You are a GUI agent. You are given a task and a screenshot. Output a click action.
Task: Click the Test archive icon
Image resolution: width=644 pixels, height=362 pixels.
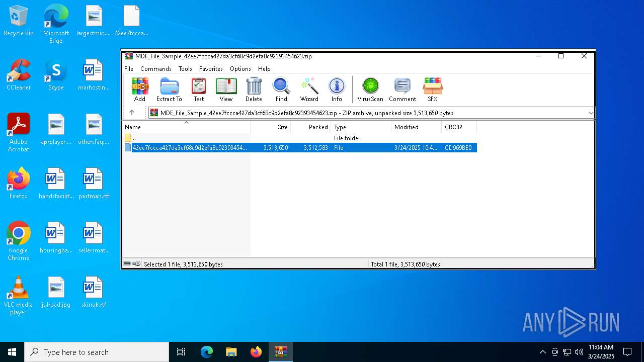pos(199,89)
